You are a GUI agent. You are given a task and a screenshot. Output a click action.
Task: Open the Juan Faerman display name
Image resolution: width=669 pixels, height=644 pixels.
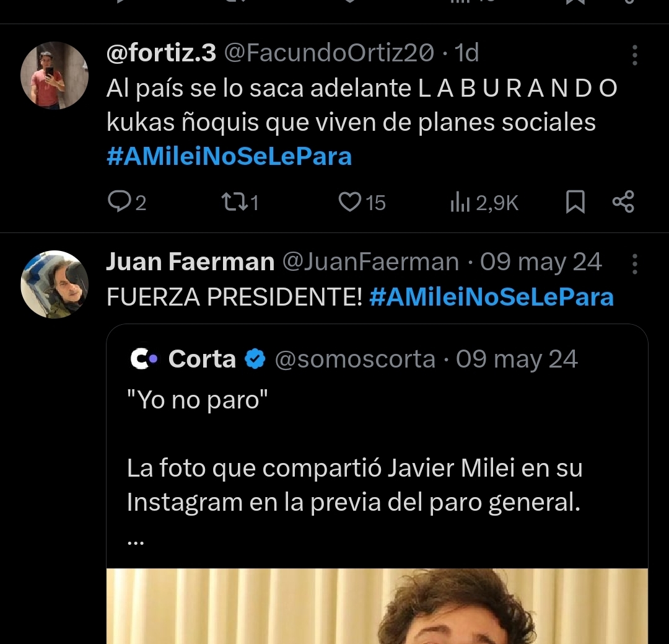(x=190, y=262)
